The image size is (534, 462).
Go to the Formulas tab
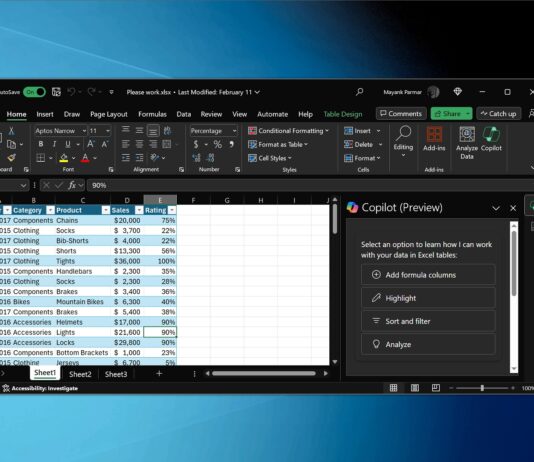152,114
